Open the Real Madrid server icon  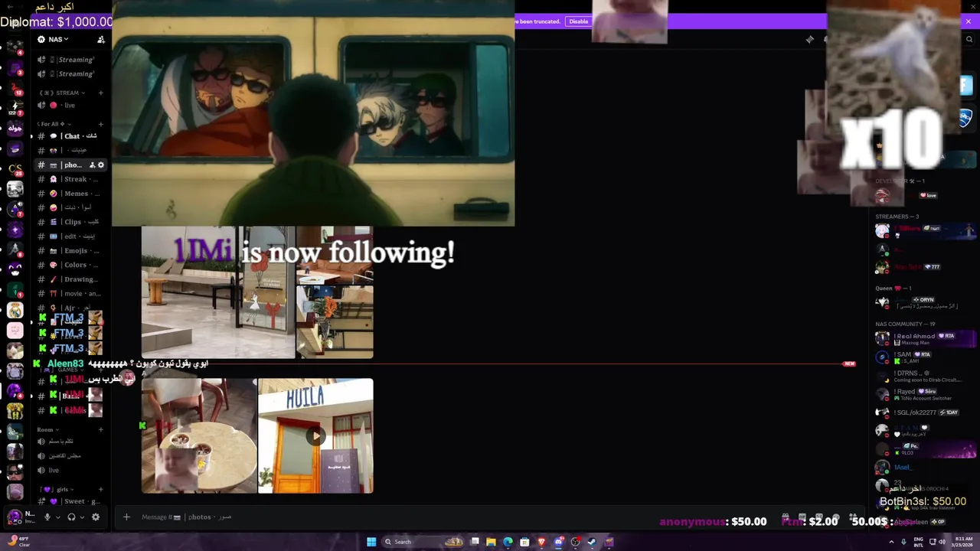(15, 310)
